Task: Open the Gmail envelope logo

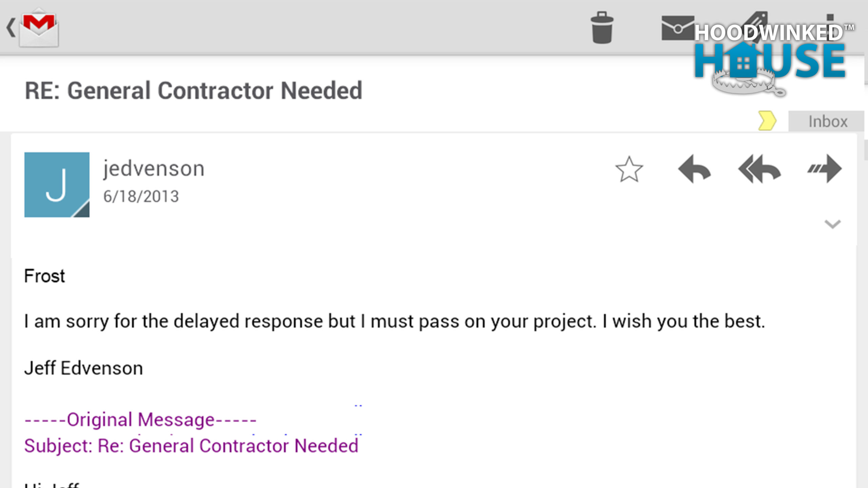Action: coord(39,28)
